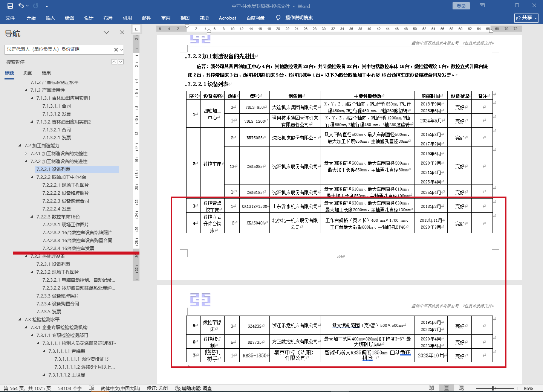Open the 审阅 ribbon tab
The width and height of the screenshot is (543, 392).
[165, 18]
